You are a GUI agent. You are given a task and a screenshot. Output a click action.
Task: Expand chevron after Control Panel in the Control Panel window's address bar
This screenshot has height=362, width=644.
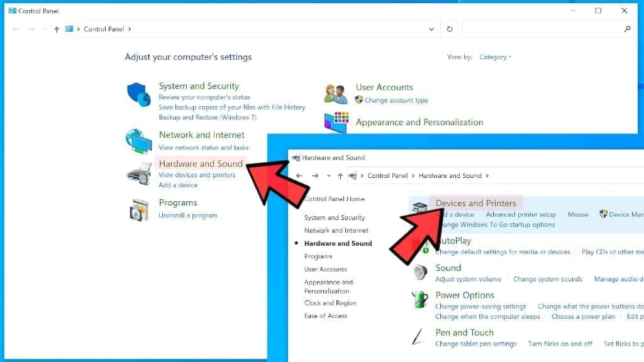130,29
